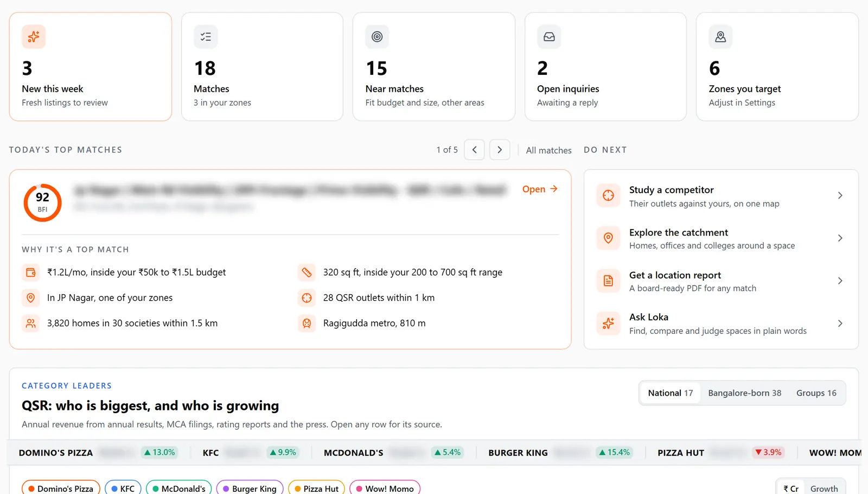This screenshot has height=494, width=868.
Task: Click the pin icon next to JP Nagar reason
Action: tap(31, 298)
